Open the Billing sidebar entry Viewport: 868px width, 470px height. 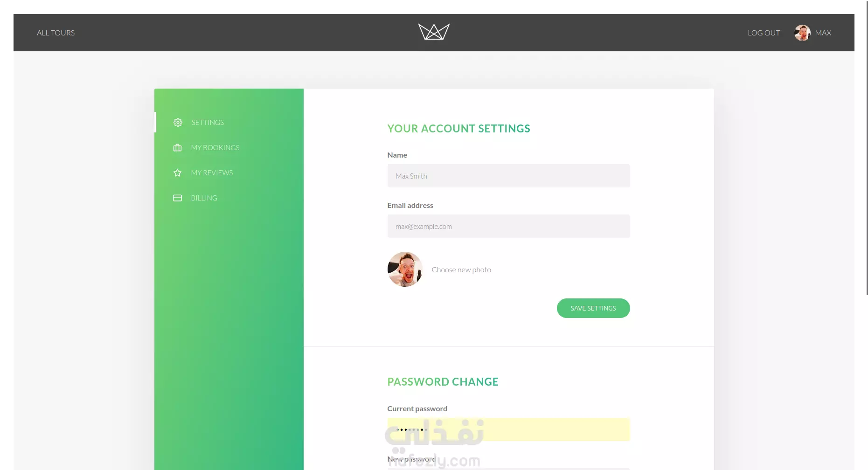[204, 198]
